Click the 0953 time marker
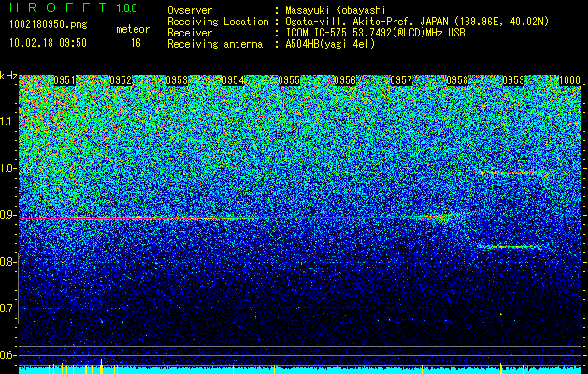The width and height of the screenshot is (588, 374). (x=177, y=80)
